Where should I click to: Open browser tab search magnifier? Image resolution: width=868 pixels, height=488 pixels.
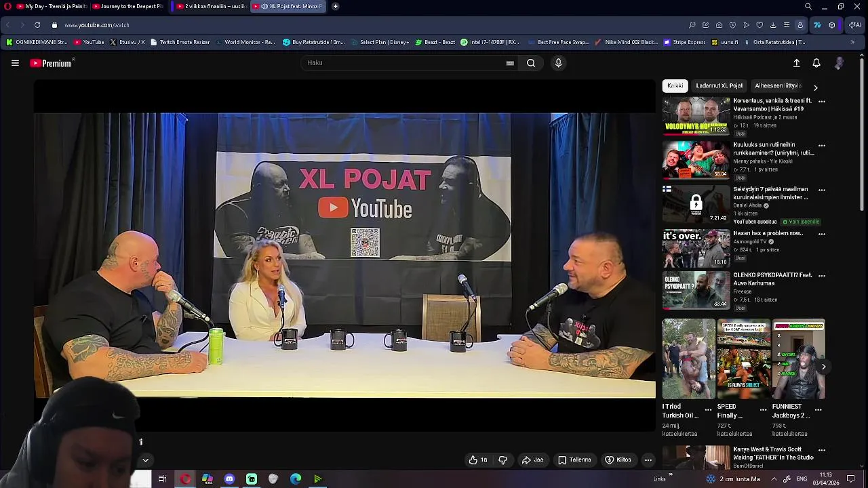[x=808, y=6]
